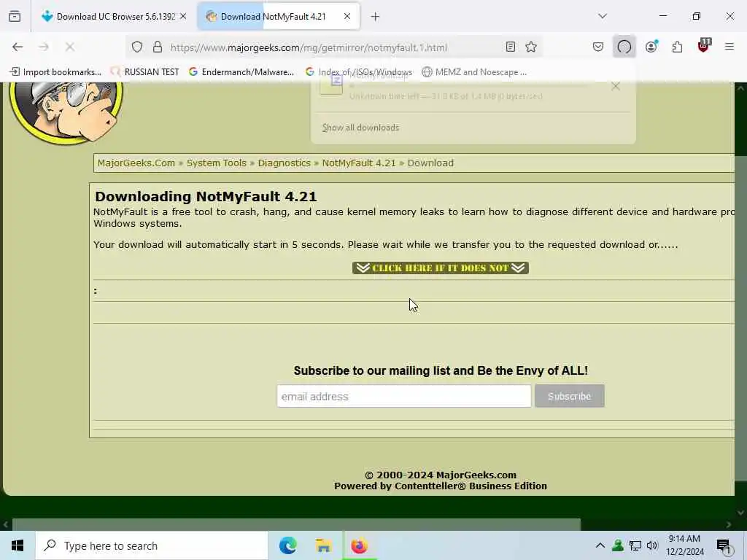This screenshot has width=747, height=560.
Task: Cancel the download in downloads panel
Action: [616, 86]
